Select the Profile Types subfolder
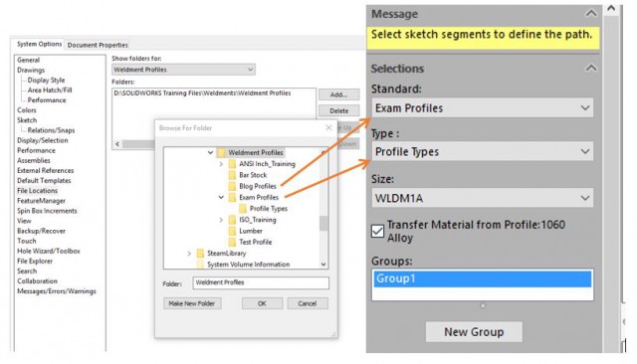The height and width of the screenshot is (364, 637). point(269,209)
